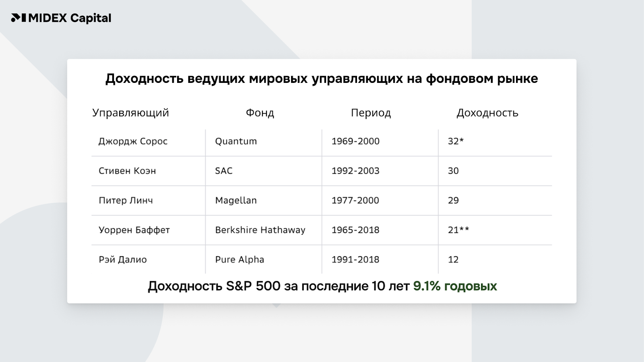
Task: Click the 1992-2003 period cell
Action: [x=355, y=171]
